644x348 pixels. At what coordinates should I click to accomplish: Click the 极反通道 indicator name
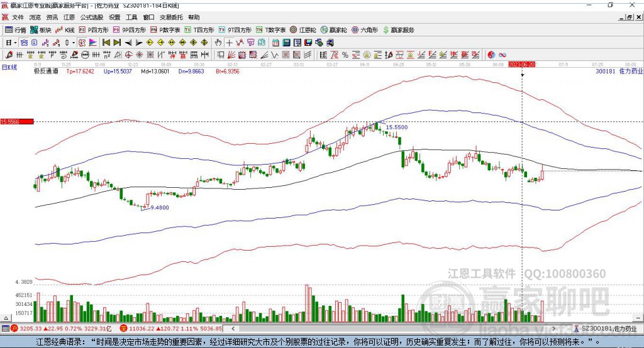pos(46,71)
